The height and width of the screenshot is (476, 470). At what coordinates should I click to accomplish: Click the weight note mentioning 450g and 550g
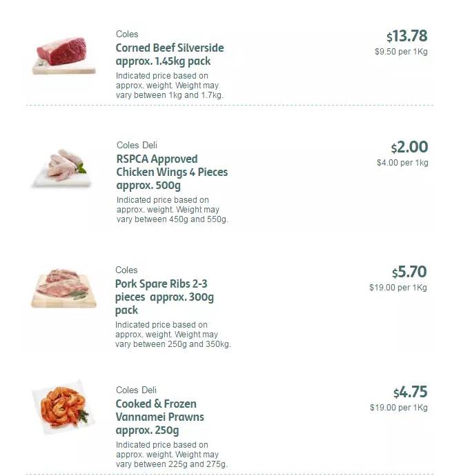tap(172, 210)
